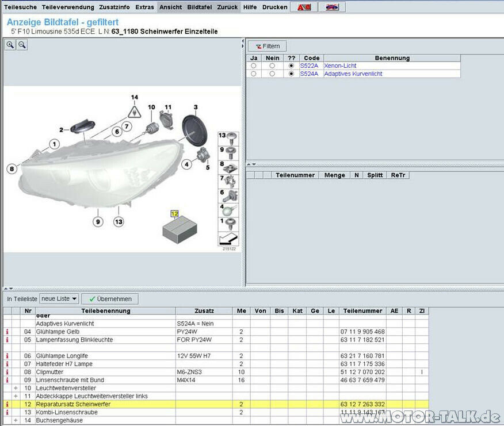Image resolution: width=504 pixels, height=426 pixels.
Task: Select part number 07 11 9 905 468
Action: [x=362, y=332]
